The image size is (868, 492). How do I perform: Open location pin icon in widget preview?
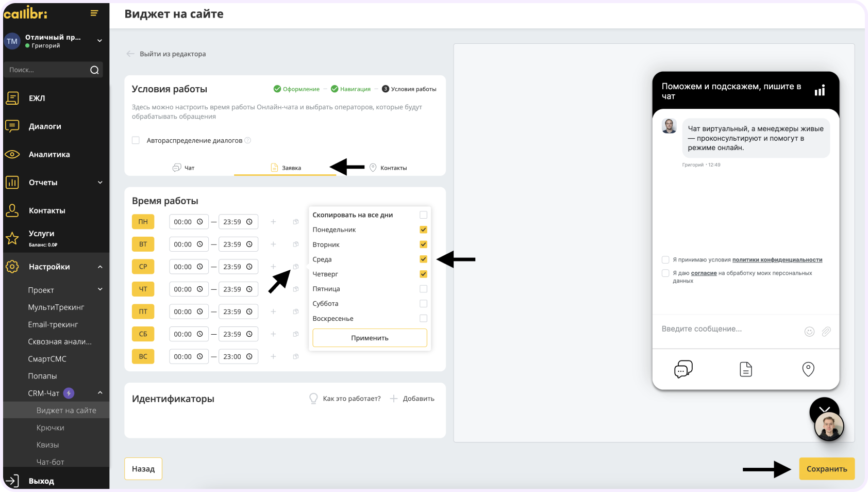point(808,369)
